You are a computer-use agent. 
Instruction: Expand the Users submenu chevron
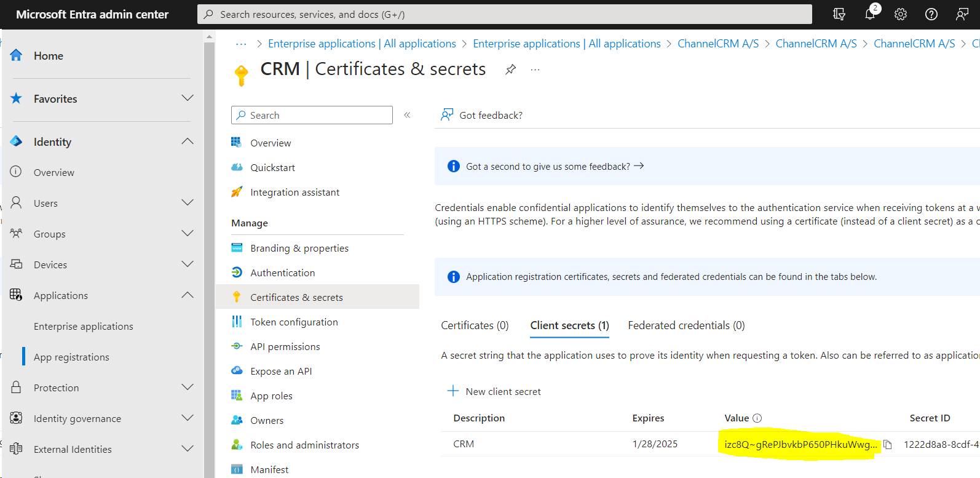pyautogui.click(x=188, y=202)
